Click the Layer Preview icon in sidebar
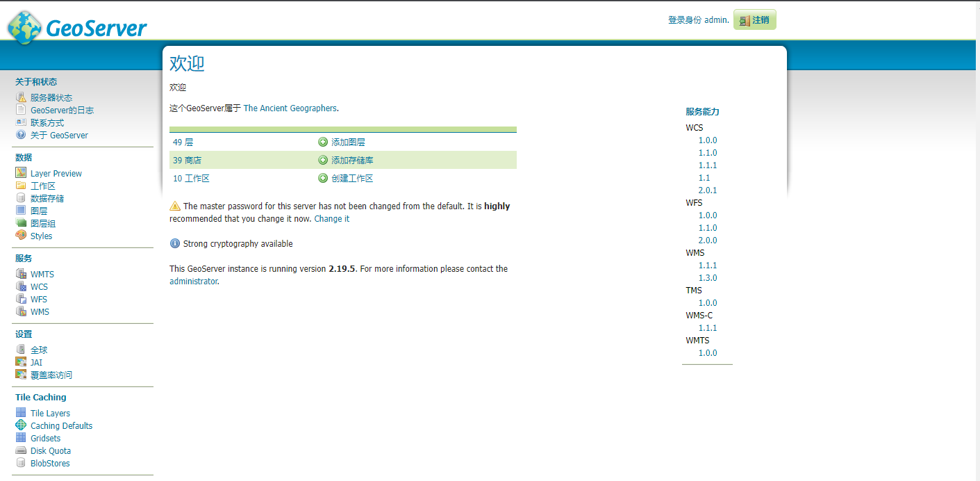The image size is (980, 481). click(21, 173)
